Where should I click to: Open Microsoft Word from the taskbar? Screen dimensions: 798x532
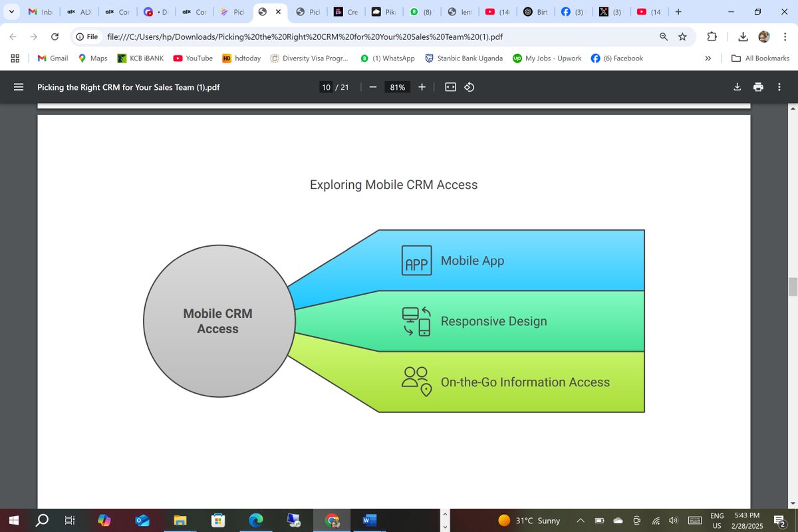tap(369, 520)
